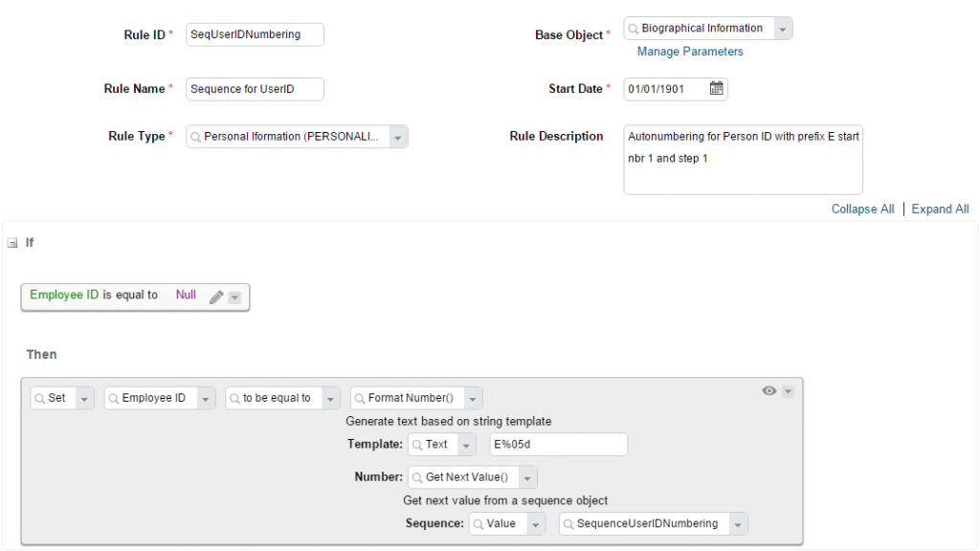This screenshot has height=551, width=980.
Task: Click the pencil edit icon beside Null
Action: coord(216,298)
